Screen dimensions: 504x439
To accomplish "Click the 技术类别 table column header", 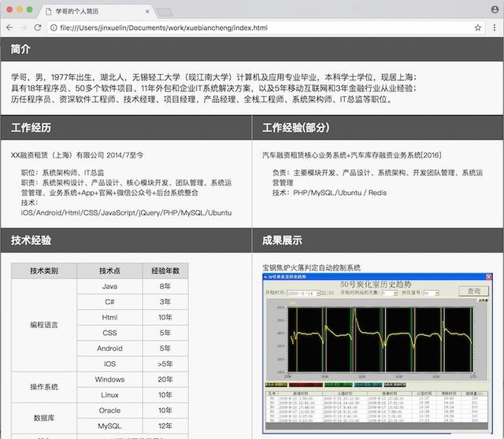I will pos(44,271).
